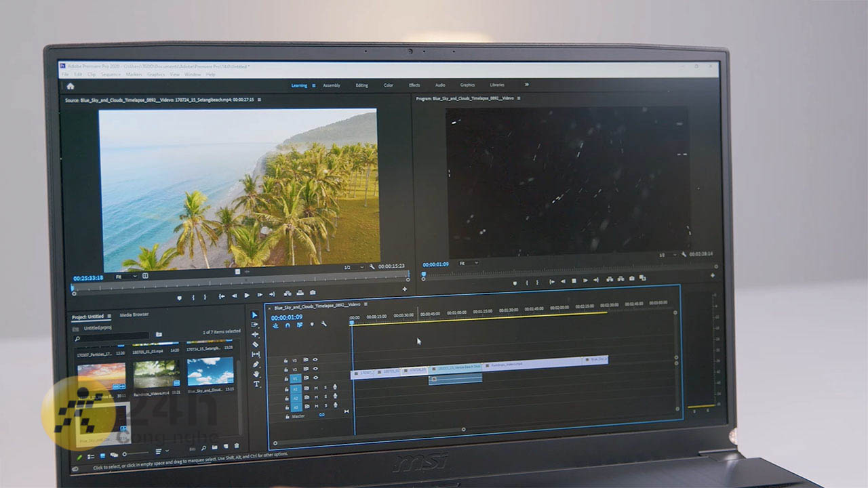
Task: Open Project panel menu icon
Action: 109,316
